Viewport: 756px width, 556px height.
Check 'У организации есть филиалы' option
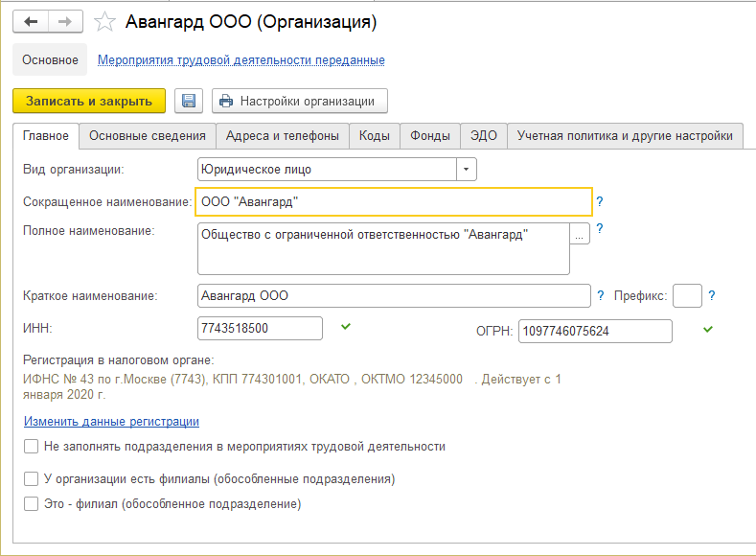(x=32, y=478)
